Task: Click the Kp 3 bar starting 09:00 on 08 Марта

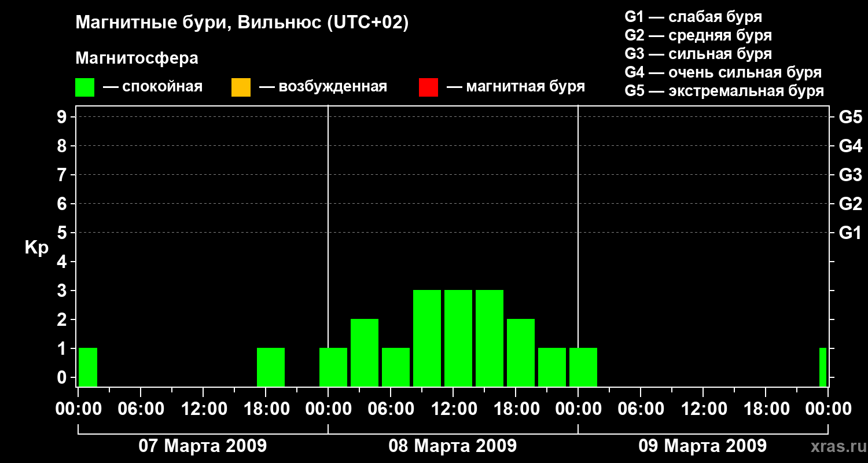Action: point(427,338)
